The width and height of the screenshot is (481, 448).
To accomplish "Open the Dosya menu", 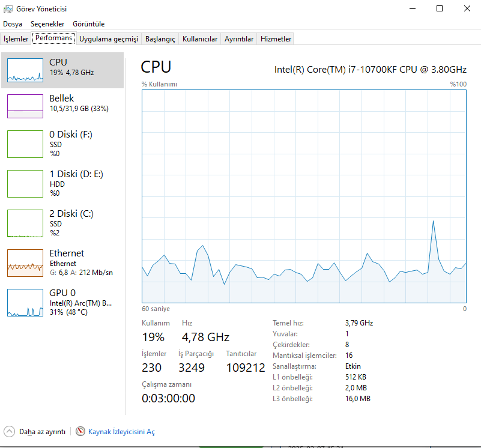I will coord(13,24).
